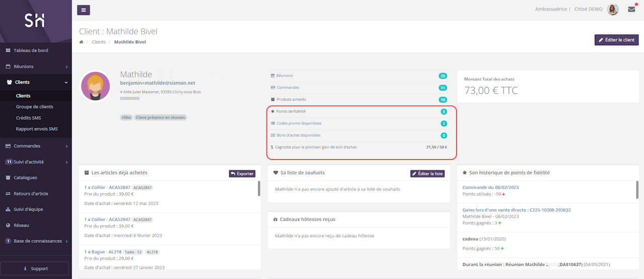
Task: Open the envelope messages icon
Action: tap(631, 9)
